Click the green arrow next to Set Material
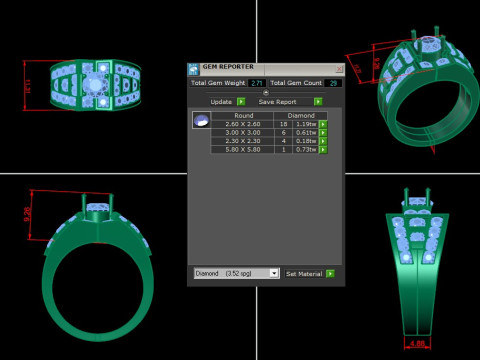Image resolution: width=480 pixels, height=360 pixels. click(330, 274)
